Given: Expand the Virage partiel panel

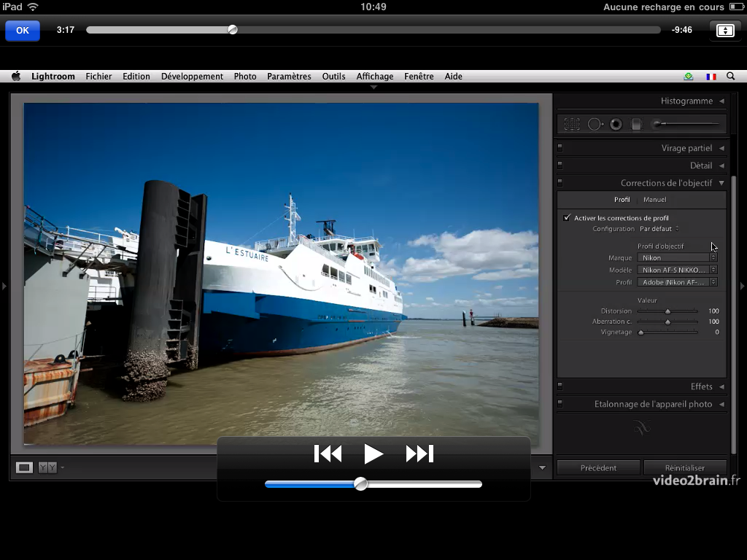Looking at the screenshot, I should point(721,148).
